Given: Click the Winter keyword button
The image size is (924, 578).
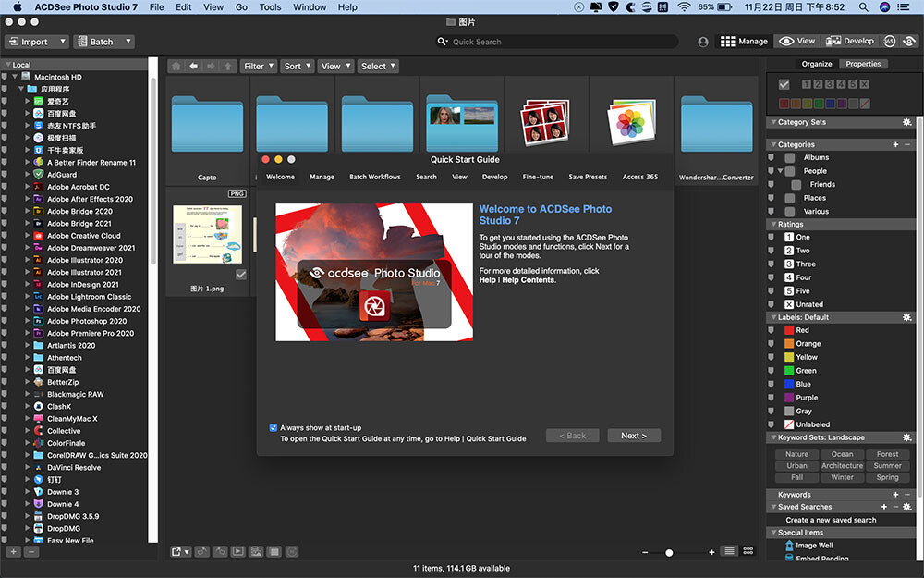Looking at the screenshot, I should [x=842, y=478].
